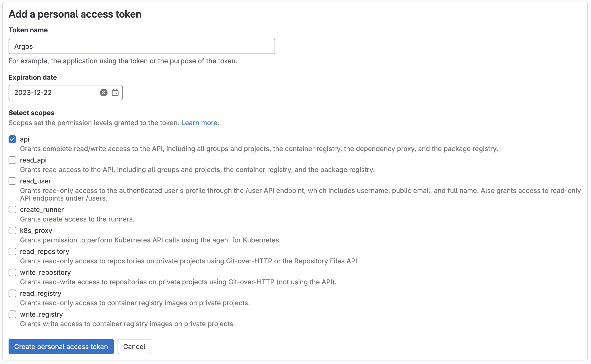Click the read_repository label text
Image resolution: width=591 pixels, height=364 pixels.
(x=44, y=251)
